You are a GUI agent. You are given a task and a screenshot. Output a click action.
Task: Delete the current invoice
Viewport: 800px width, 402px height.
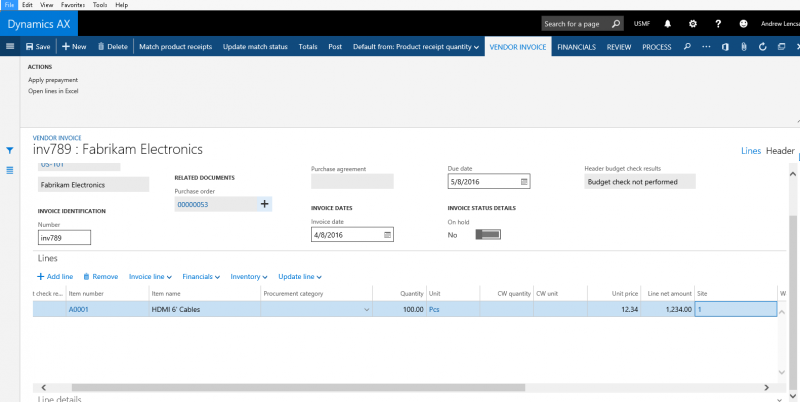113,46
